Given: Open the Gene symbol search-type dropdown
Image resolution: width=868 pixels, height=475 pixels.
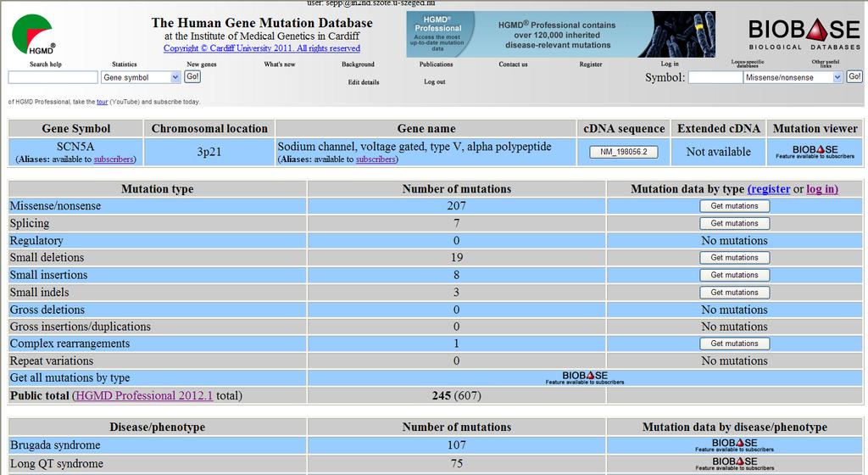Looking at the screenshot, I should 142,77.
